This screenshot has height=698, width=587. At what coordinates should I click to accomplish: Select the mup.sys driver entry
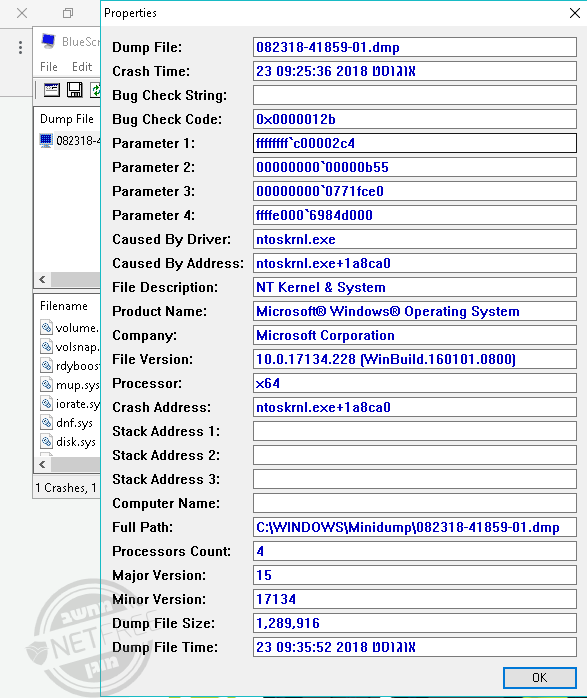click(70, 384)
